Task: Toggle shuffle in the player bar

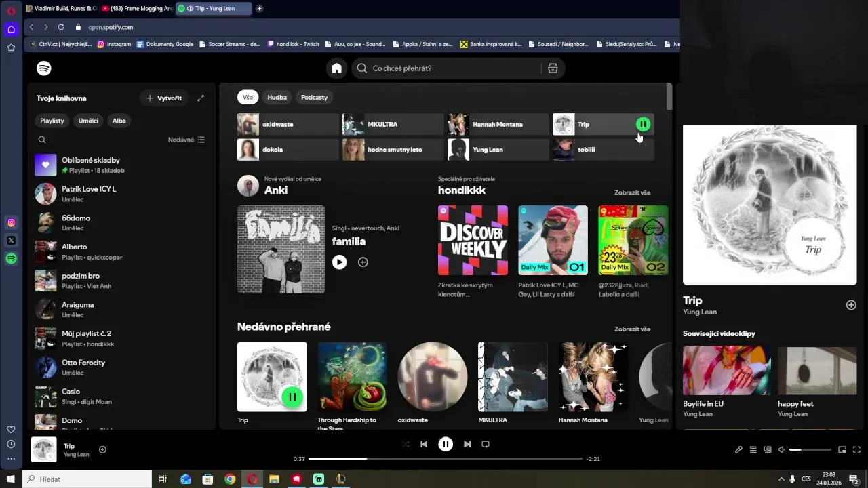Action: [x=406, y=445]
